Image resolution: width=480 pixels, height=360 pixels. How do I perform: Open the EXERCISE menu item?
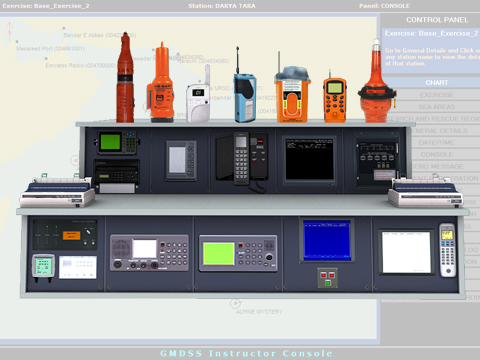click(x=437, y=95)
